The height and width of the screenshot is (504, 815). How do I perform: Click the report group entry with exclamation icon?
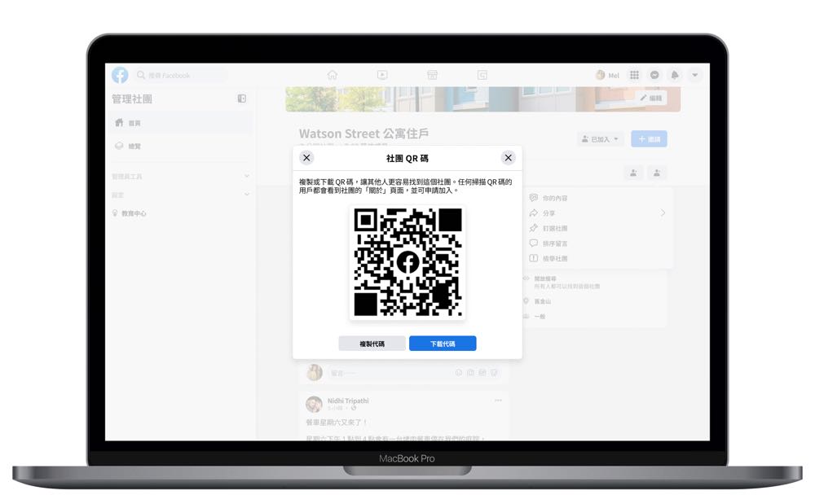click(x=548, y=258)
